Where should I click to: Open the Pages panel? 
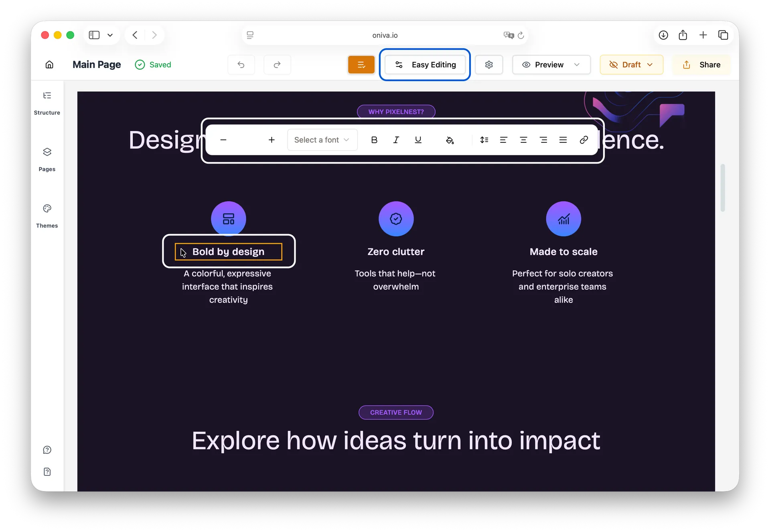pos(47,159)
